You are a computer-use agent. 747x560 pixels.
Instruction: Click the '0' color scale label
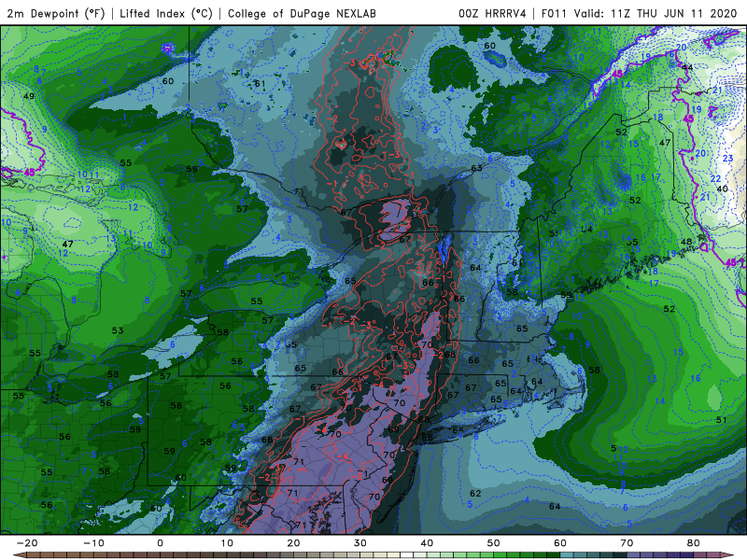[x=160, y=543]
